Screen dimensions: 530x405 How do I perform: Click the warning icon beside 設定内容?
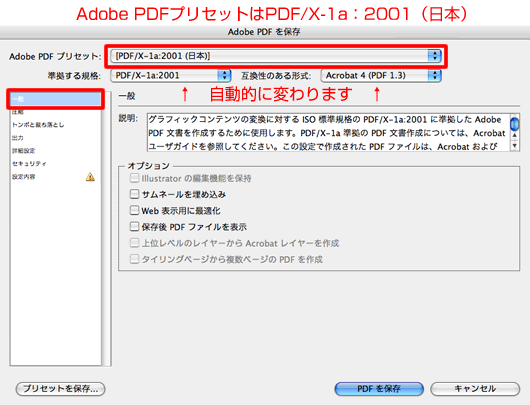coord(90,177)
